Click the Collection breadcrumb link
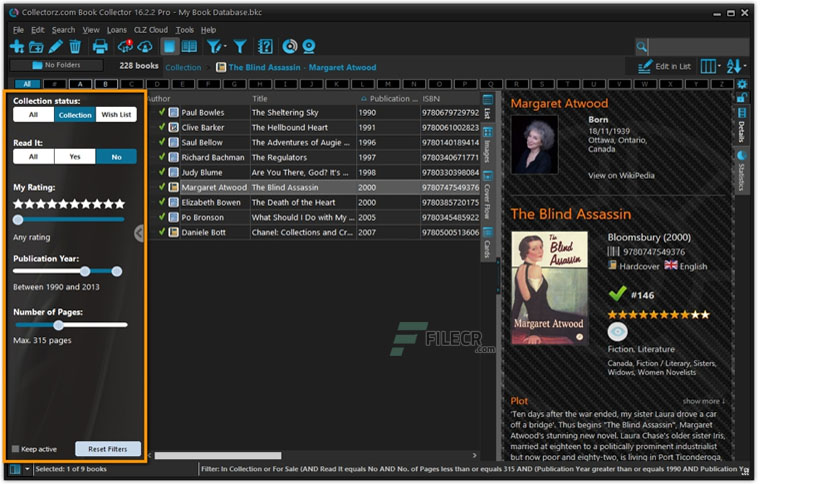 click(183, 68)
